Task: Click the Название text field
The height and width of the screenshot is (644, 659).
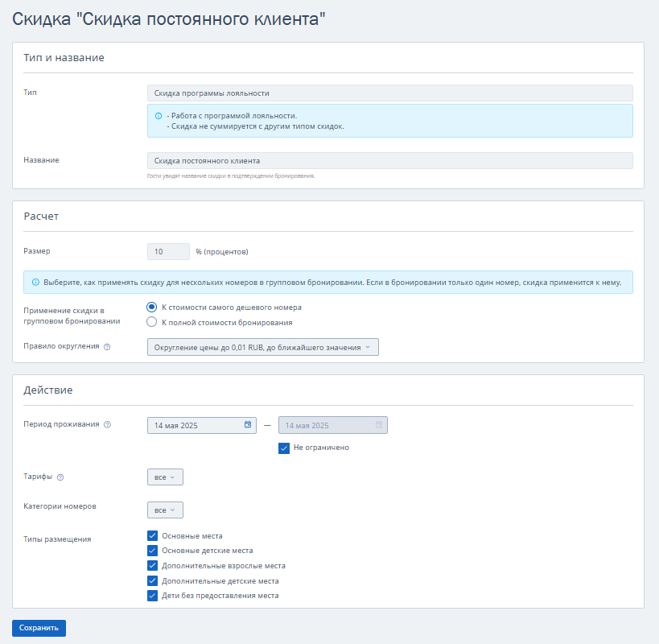Action: (390, 160)
